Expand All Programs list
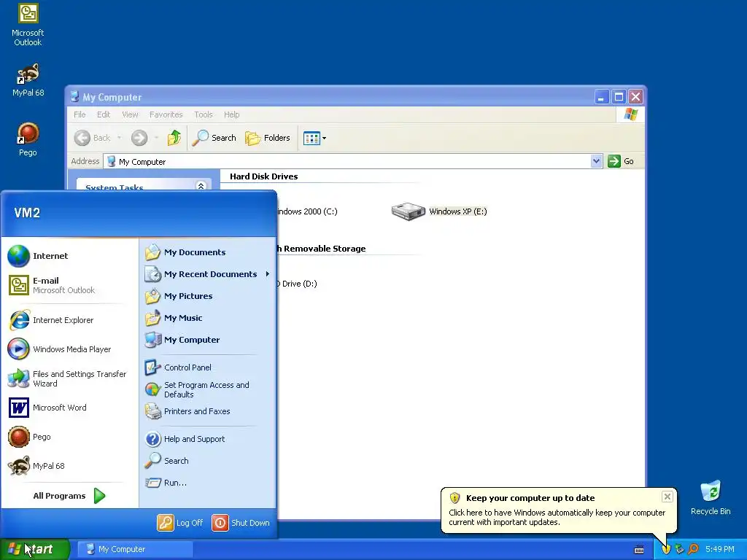 click(x=69, y=496)
